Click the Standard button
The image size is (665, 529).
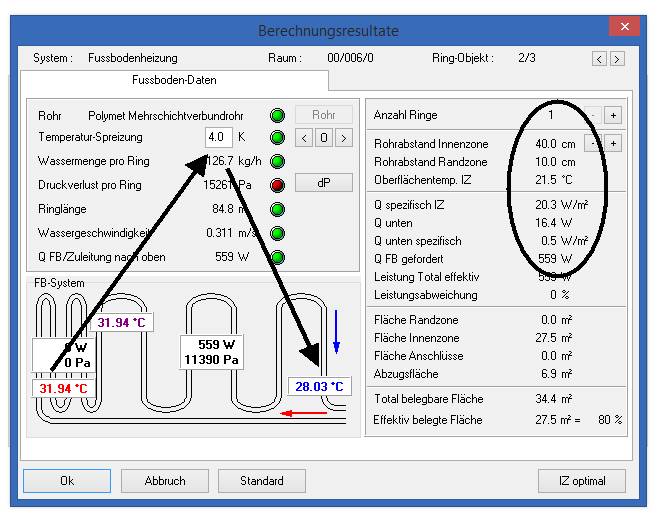[x=261, y=481]
